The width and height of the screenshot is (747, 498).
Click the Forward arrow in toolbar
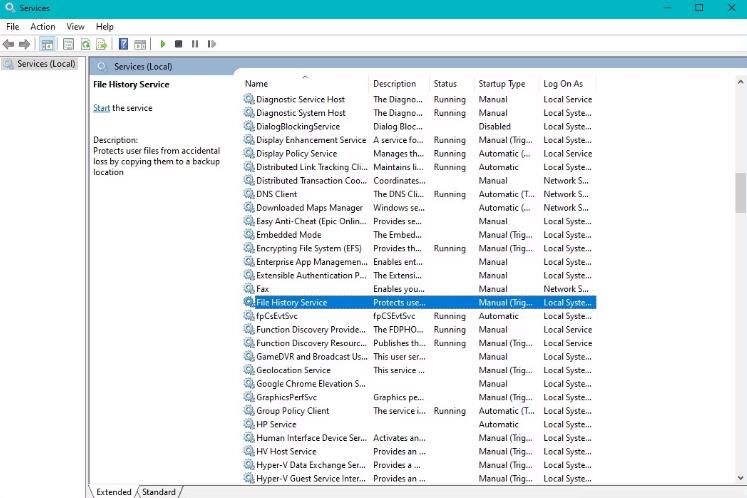coord(24,44)
